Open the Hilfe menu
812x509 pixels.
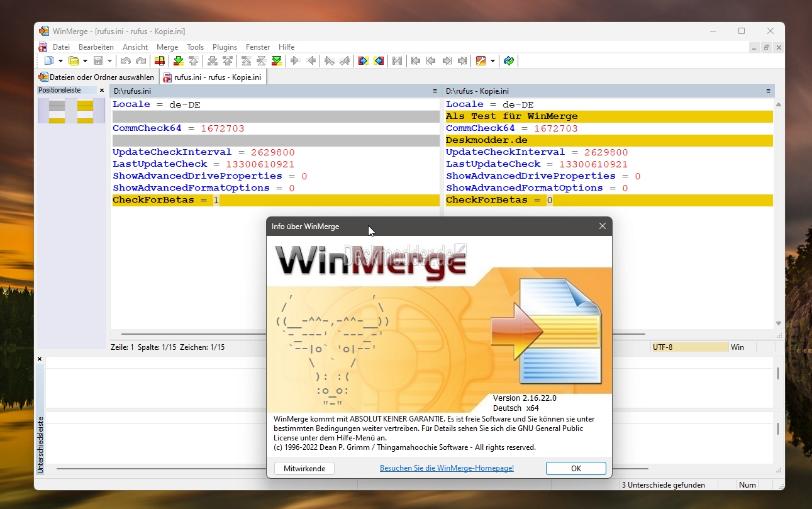click(x=287, y=47)
